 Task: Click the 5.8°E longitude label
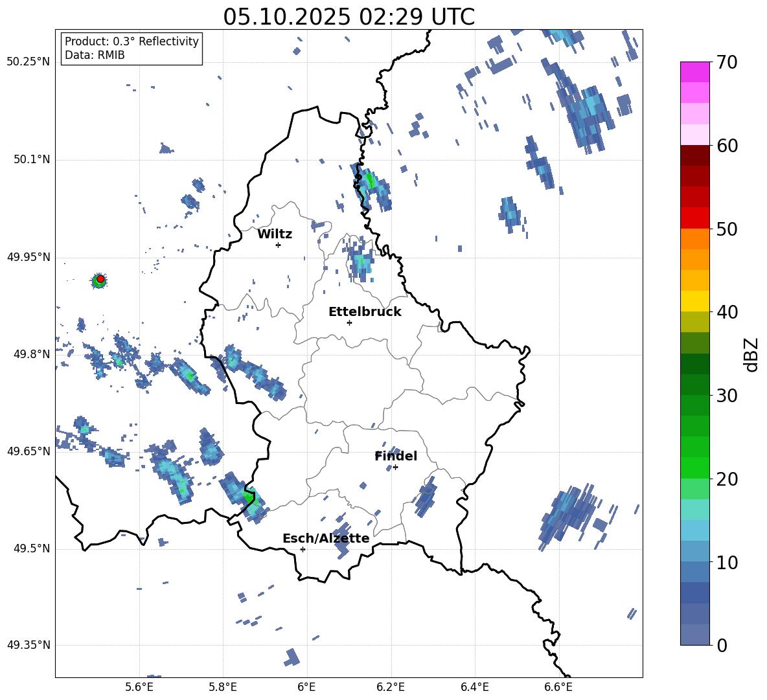(x=223, y=687)
